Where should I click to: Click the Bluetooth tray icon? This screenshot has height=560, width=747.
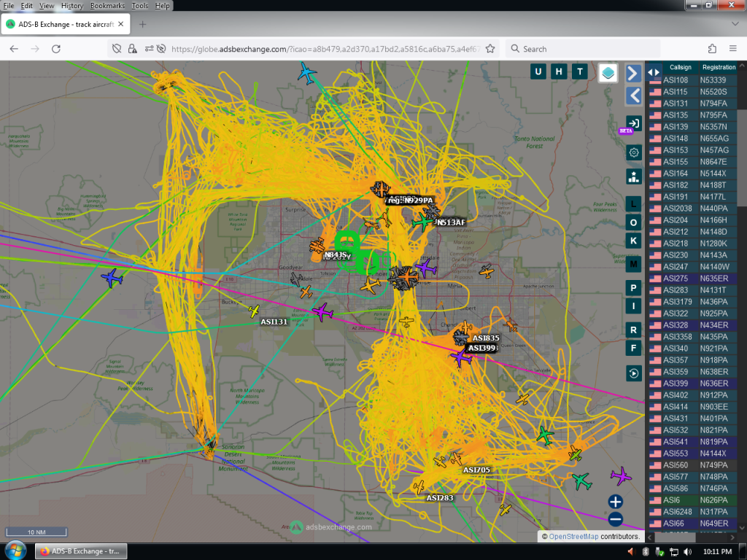click(646, 551)
